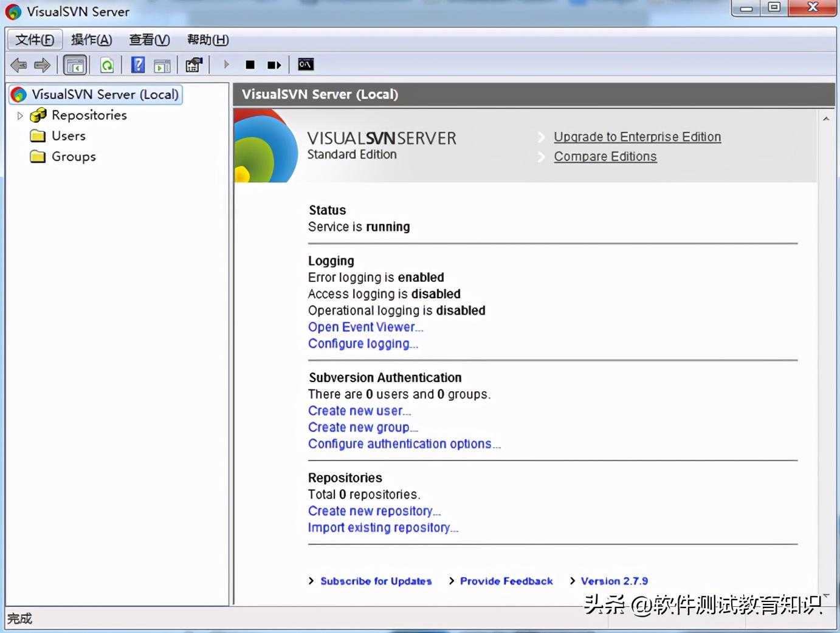Select the Repositories tree item

[x=89, y=115]
